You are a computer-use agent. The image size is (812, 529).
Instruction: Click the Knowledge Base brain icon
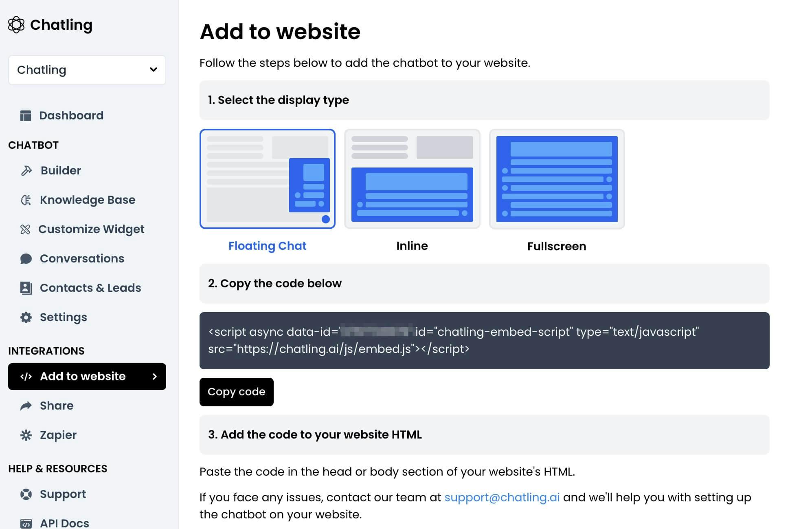(x=26, y=200)
